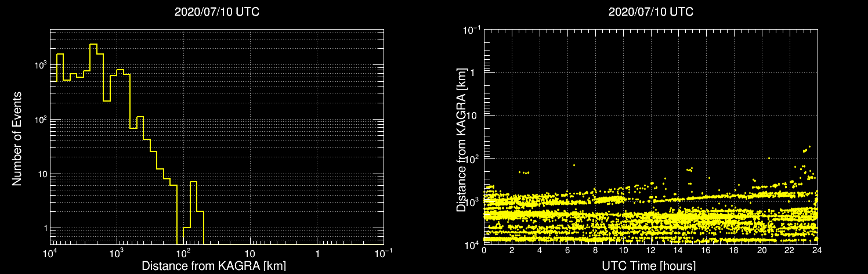Click the right plot title '2020/07/10 UTC'
The width and height of the screenshot is (868, 274).
click(650, 12)
